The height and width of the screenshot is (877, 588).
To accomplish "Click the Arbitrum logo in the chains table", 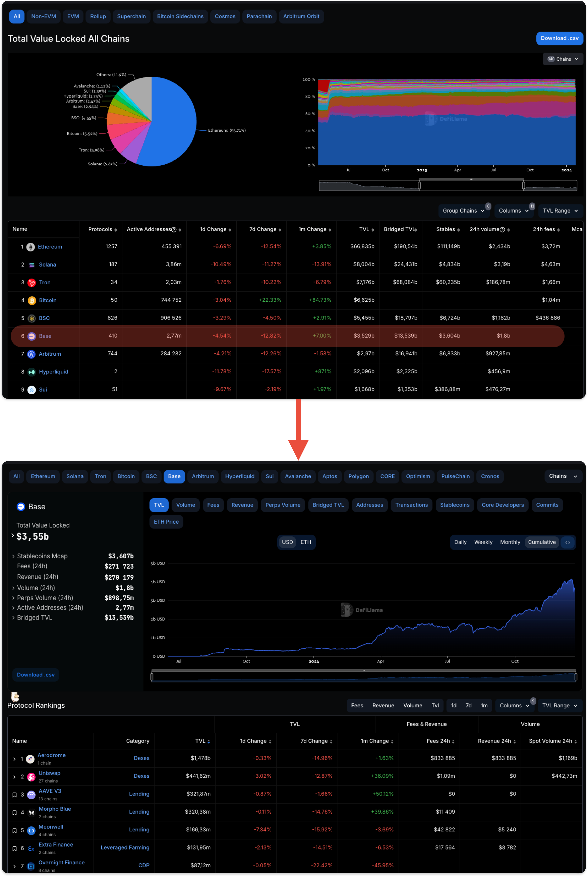I will (32, 354).
